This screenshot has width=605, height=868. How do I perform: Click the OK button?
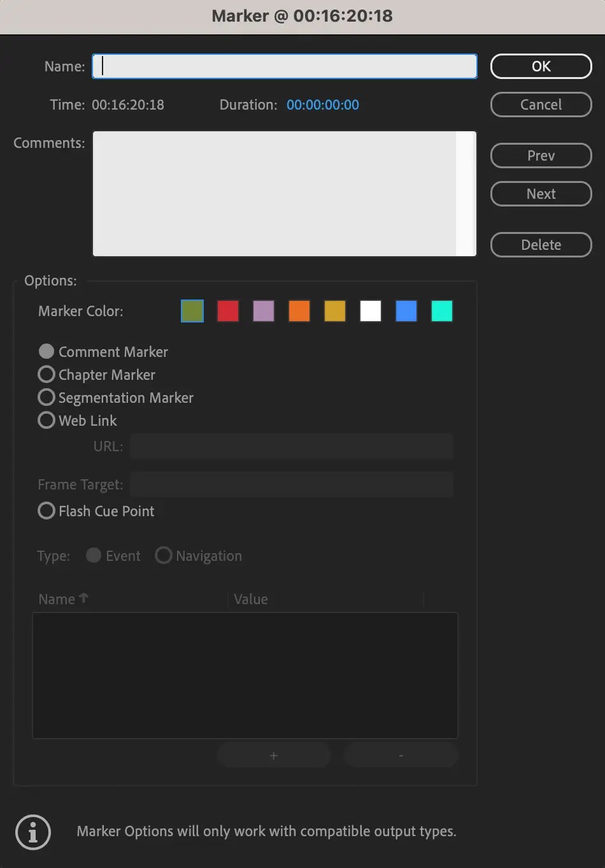coord(541,66)
